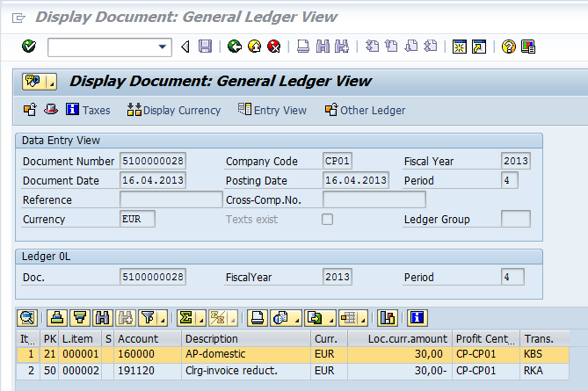
Task: Click the red Cancel icon
Action: (274, 47)
